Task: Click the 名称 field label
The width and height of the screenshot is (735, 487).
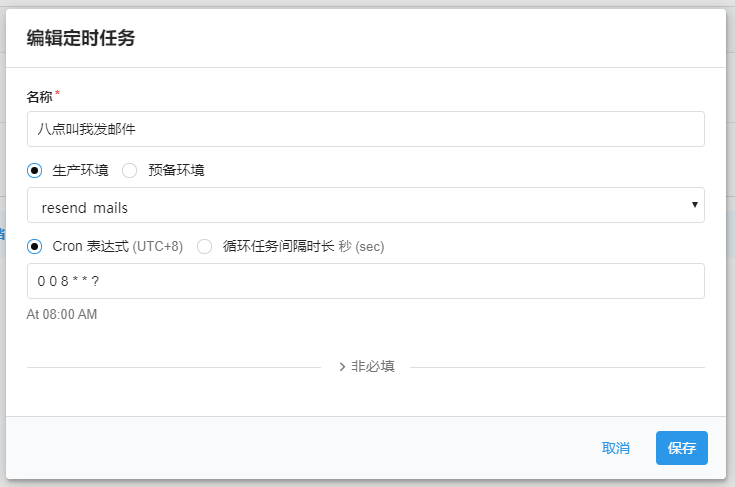Action: [x=39, y=97]
